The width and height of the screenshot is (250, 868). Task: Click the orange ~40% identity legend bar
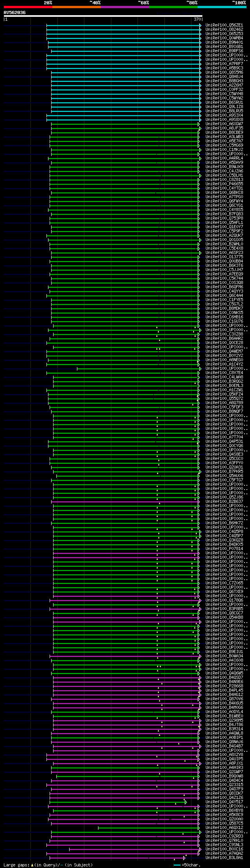pos(76,7)
